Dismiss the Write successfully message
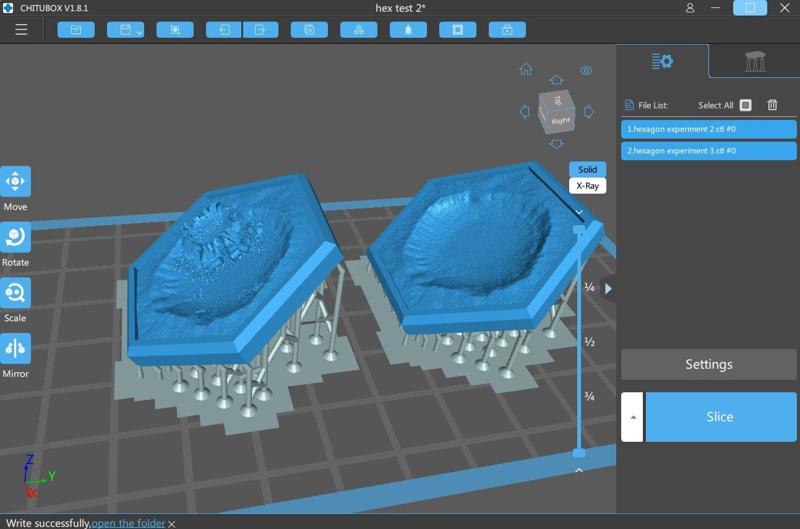800x529 pixels. 172,524
